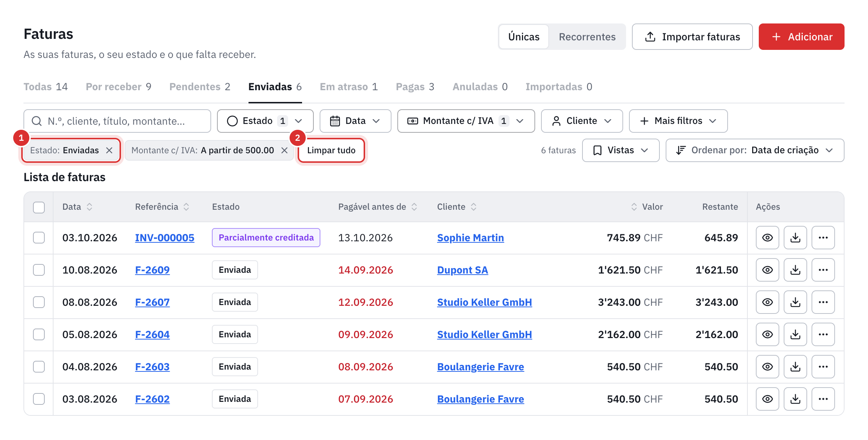
Task: Open the Data filter dropdown
Action: 355,121
